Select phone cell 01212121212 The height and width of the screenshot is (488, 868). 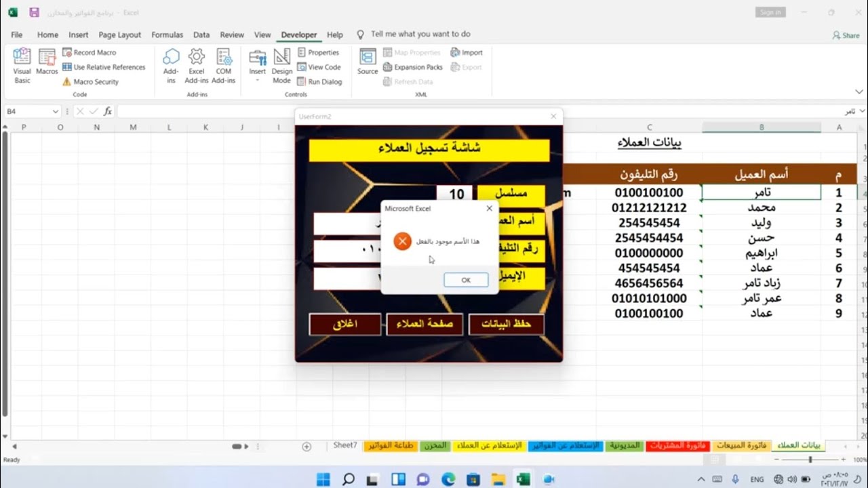(649, 207)
